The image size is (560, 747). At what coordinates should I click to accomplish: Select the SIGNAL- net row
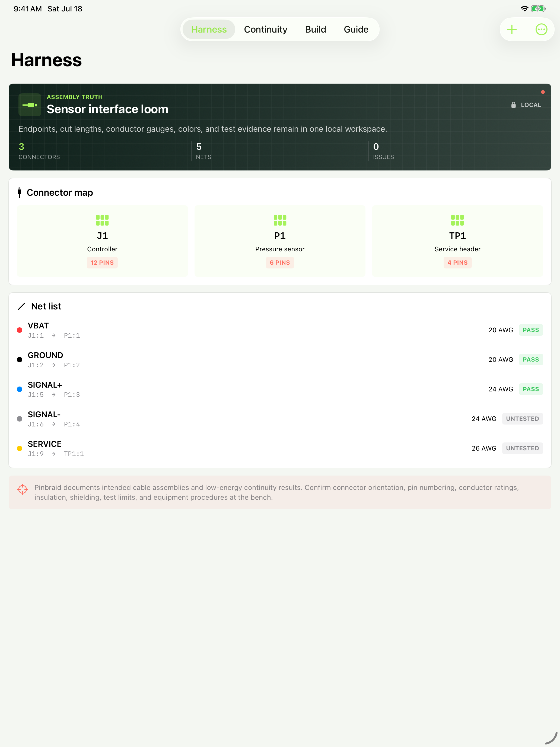pos(280,419)
